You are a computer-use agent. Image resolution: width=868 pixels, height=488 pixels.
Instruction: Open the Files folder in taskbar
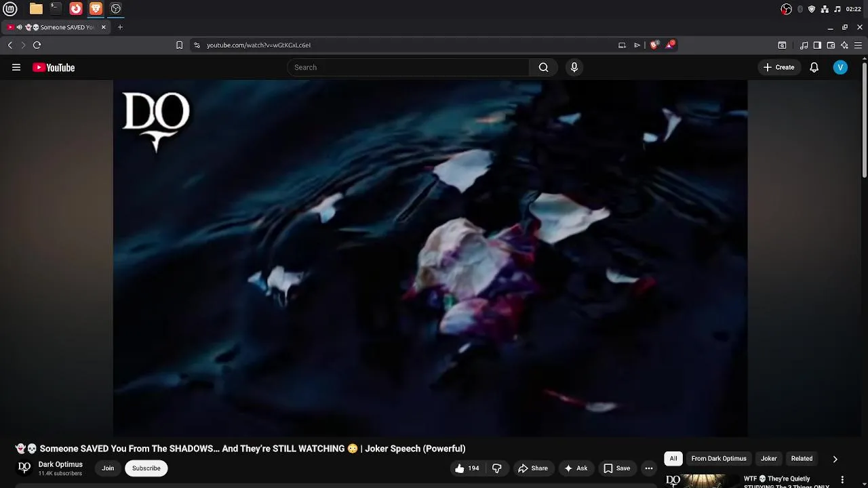36,9
